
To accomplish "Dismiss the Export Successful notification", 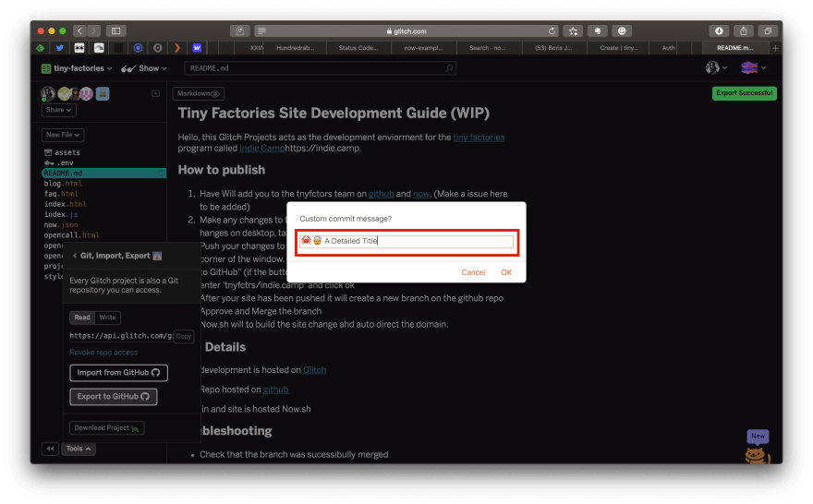I will coord(744,93).
